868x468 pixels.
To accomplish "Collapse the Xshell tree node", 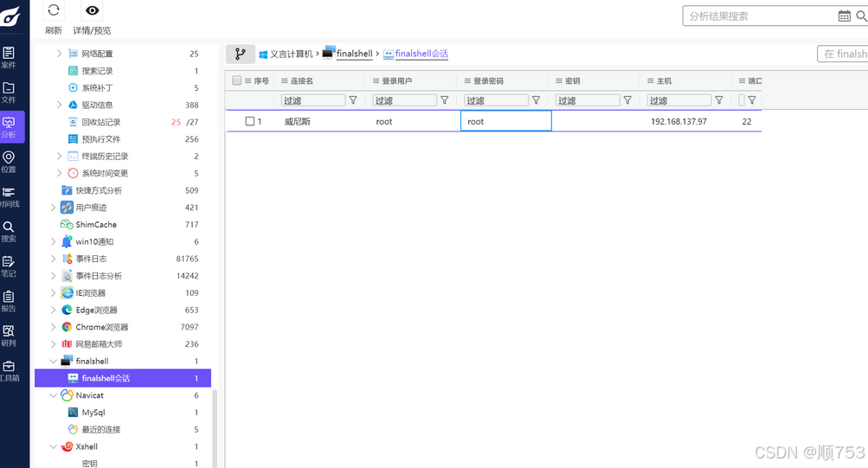I will tap(53, 446).
